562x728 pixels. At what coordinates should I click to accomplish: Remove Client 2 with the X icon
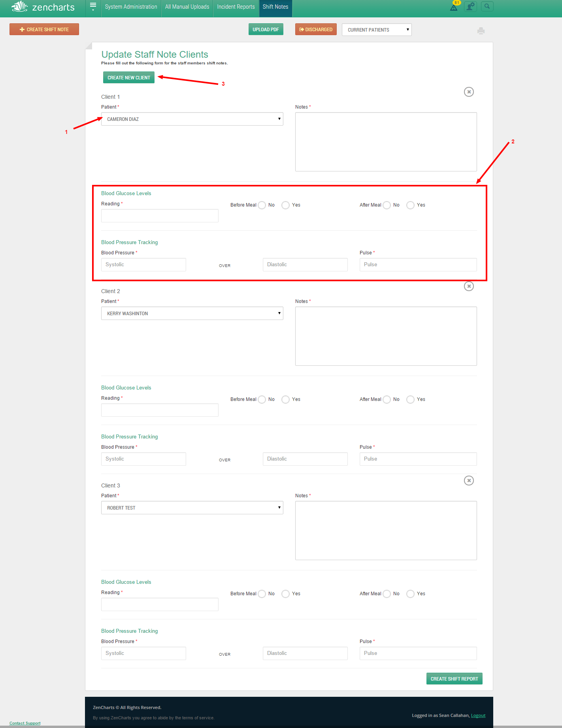pos(469,286)
